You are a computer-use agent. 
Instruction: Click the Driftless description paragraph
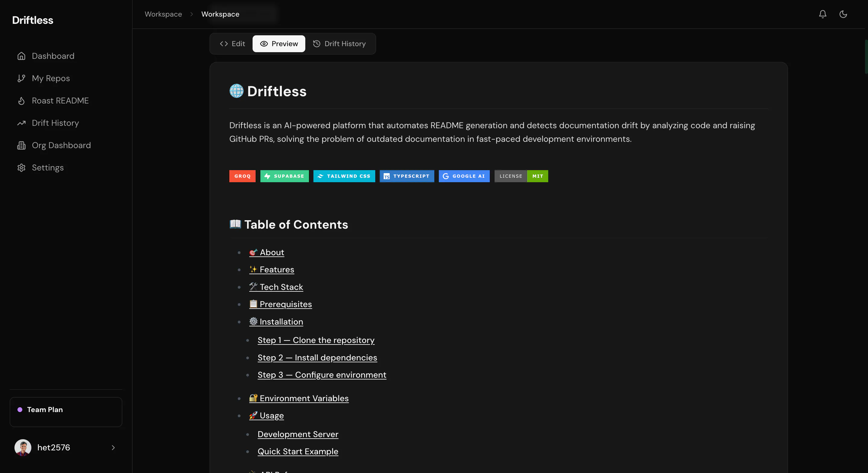(492, 132)
